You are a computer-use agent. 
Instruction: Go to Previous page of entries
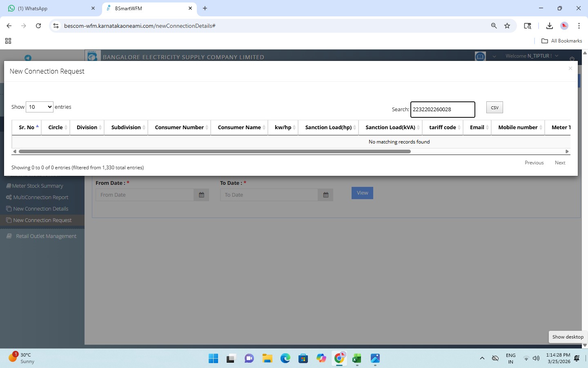click(534, 163)
